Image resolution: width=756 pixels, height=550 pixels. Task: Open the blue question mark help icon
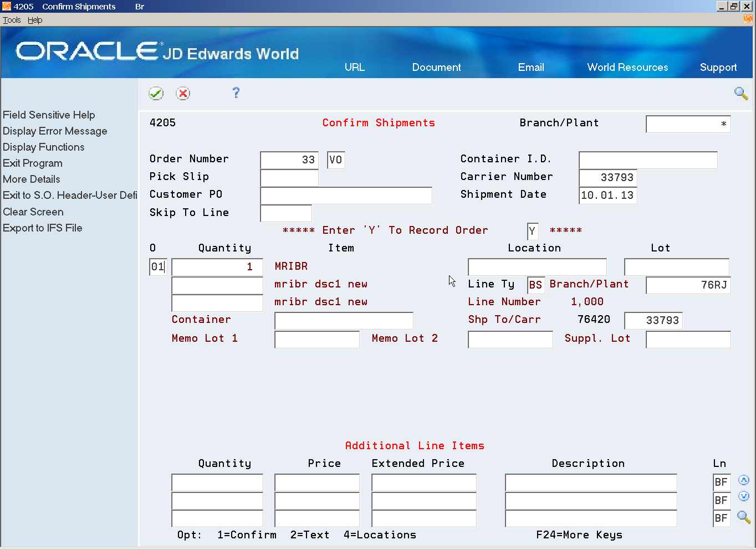(236, 92)
